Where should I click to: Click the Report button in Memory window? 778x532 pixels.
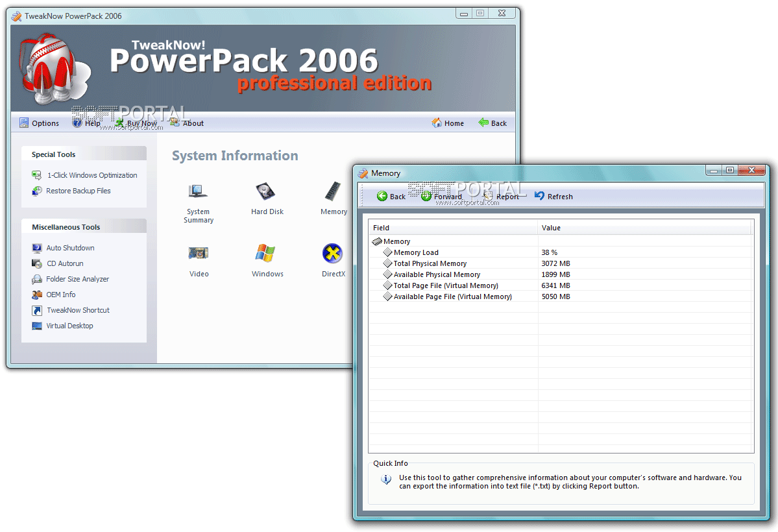[501, 197]
